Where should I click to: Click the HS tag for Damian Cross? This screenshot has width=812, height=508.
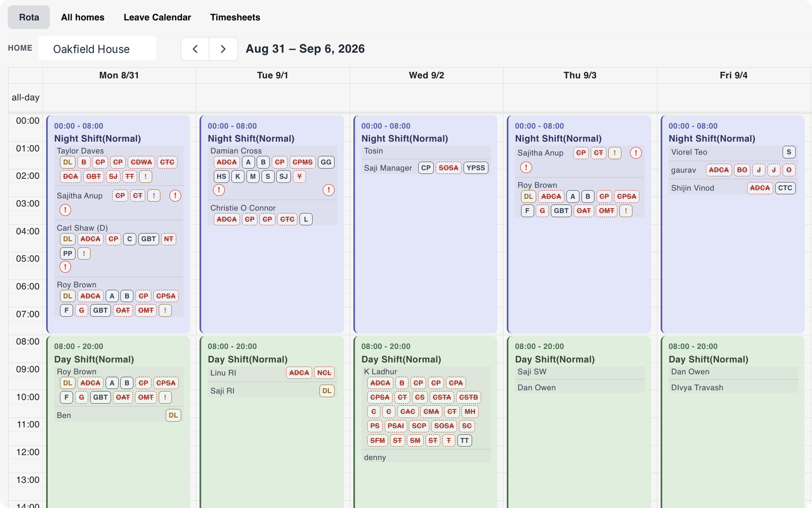(x=222, y=176)
